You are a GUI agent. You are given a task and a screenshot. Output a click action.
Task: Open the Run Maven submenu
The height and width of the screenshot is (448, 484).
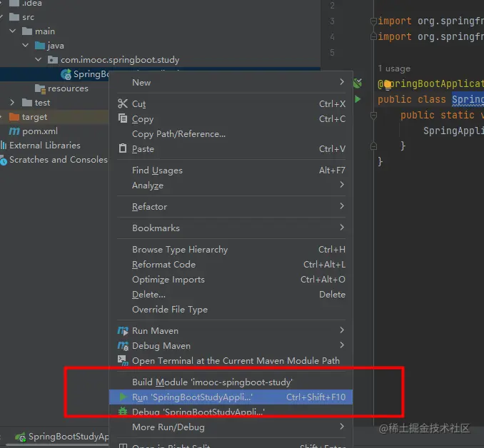pos(231,331)
